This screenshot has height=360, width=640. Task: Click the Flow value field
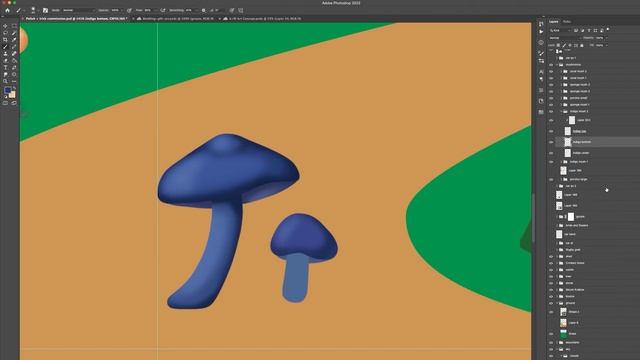click(x=147, y=10)
